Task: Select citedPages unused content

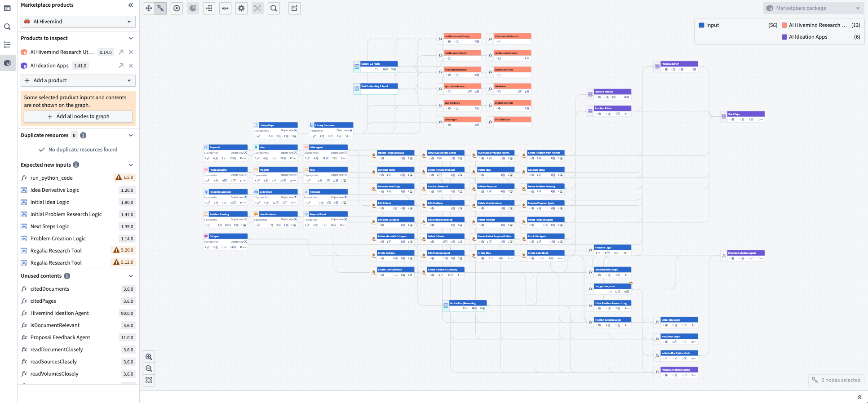Action: (78, 301)
